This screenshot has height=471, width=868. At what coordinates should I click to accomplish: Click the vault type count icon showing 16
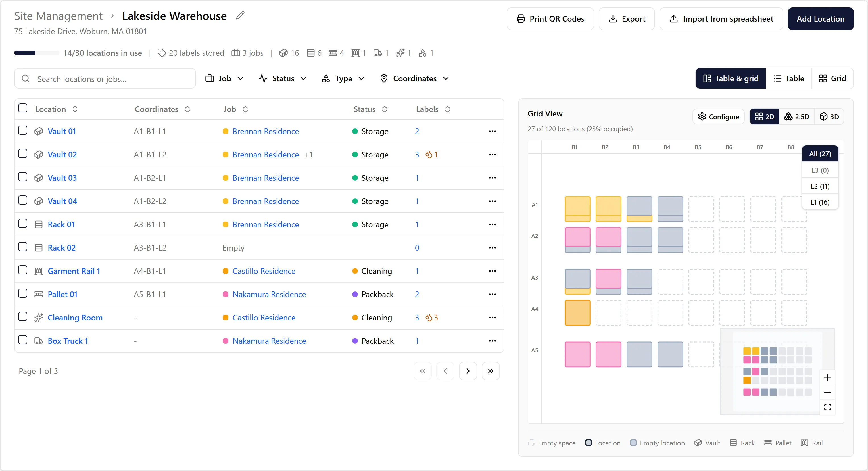283,53
